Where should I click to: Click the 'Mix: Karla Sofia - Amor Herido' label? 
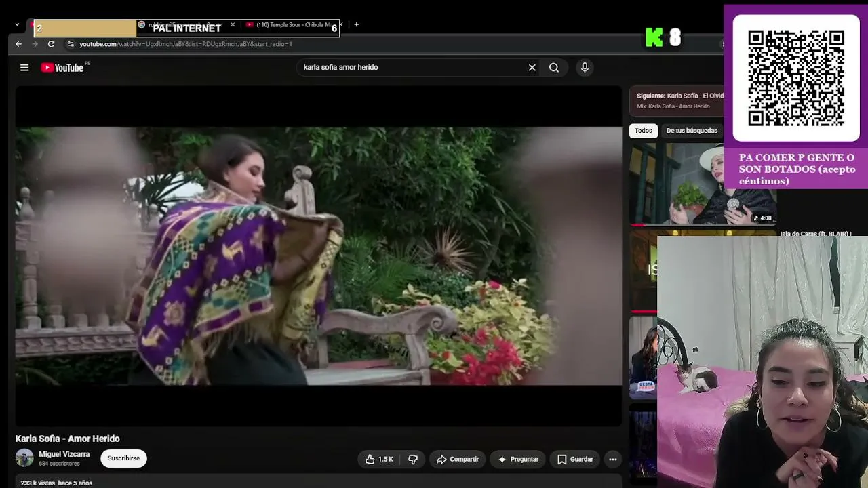click(x=673, y=106)
